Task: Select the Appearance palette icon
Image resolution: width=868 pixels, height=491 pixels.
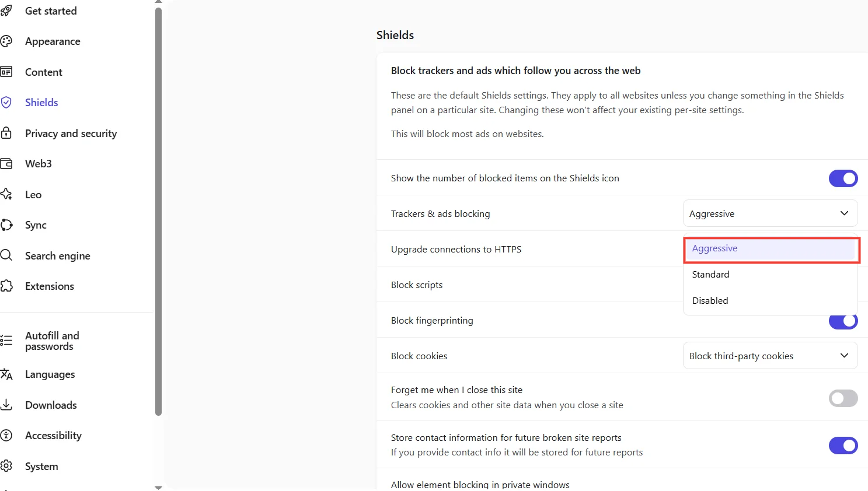Action: click(x=6, y=41)
